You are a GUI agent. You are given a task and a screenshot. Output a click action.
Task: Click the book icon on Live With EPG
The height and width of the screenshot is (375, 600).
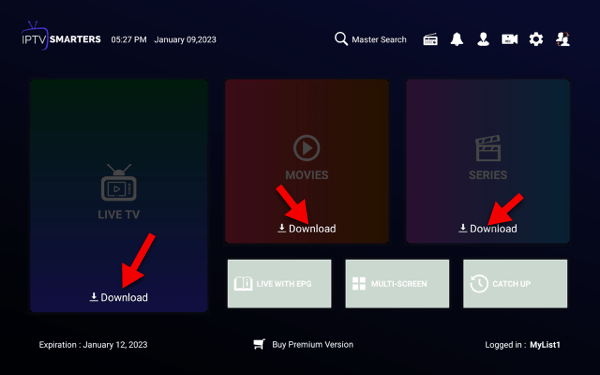[243, 284]
